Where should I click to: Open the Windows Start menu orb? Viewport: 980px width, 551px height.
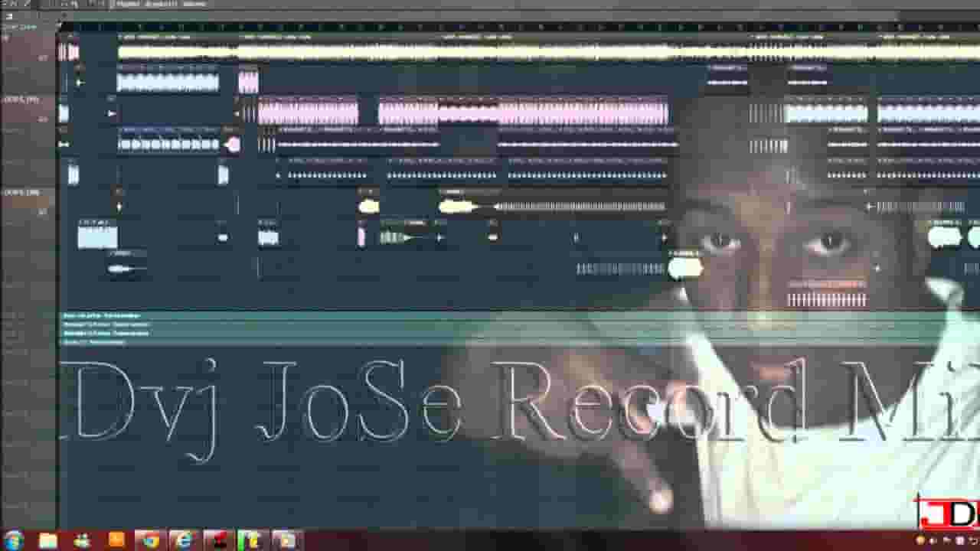click(x=14, y=540)
